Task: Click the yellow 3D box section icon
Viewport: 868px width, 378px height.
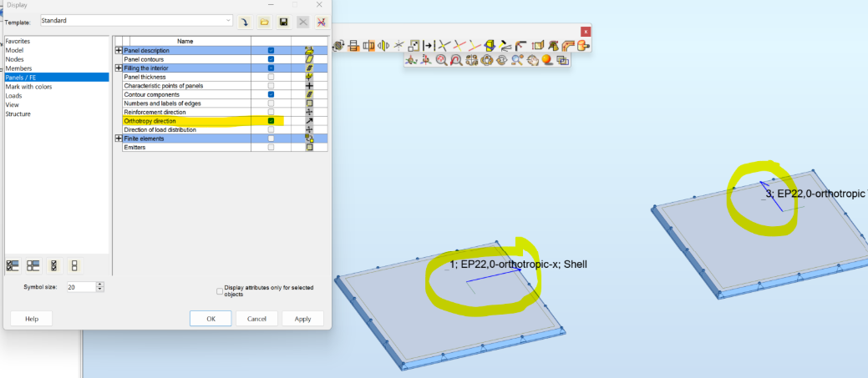Action: [489, 45]
